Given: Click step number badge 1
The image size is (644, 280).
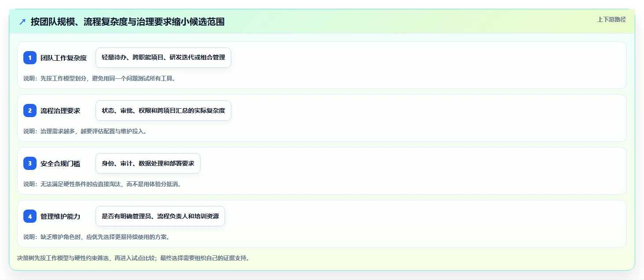Looking at the screenshot, I should tap(30, 58).
